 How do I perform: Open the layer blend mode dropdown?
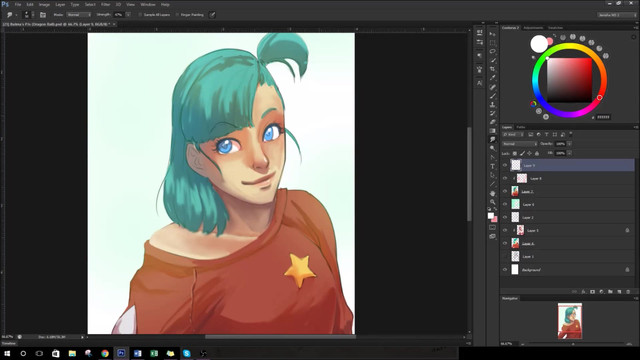[x=520, y=144]
